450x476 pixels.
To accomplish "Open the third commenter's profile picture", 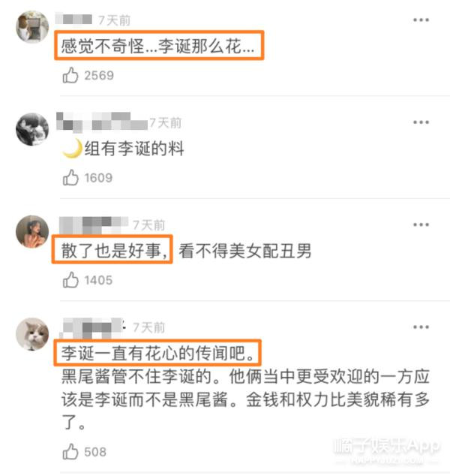I will 32,232.
